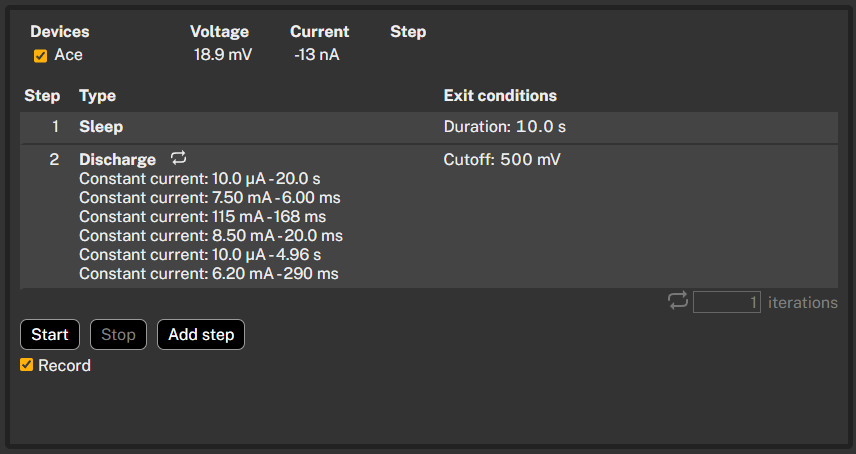The height and width of the screenshot is (454, 856).
Task: Click the 18.9 mV voltage reading
Action: click(223, 55)
